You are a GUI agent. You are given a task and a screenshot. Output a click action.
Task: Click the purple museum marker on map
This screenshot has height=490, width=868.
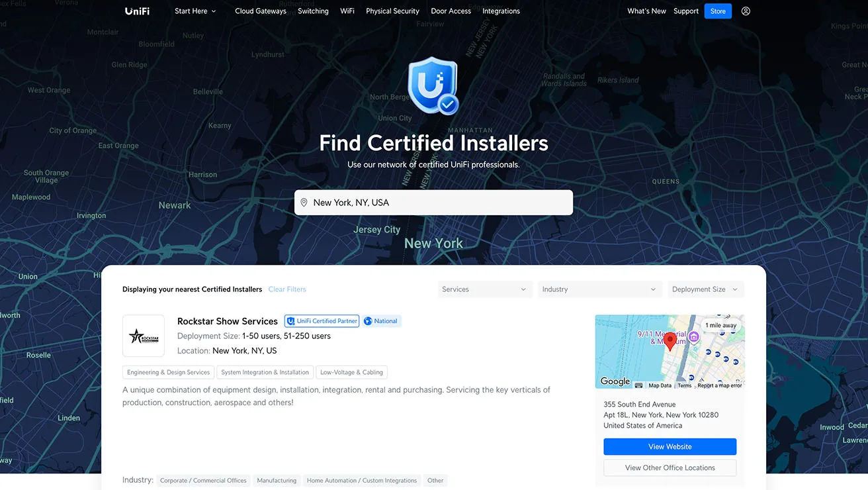coord(693,337)
